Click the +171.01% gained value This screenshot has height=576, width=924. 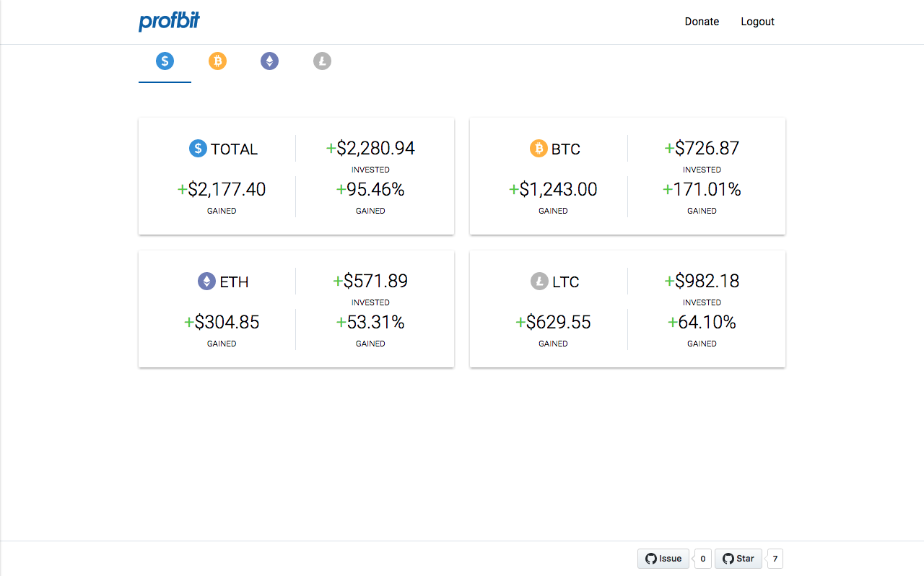[702, 189]
